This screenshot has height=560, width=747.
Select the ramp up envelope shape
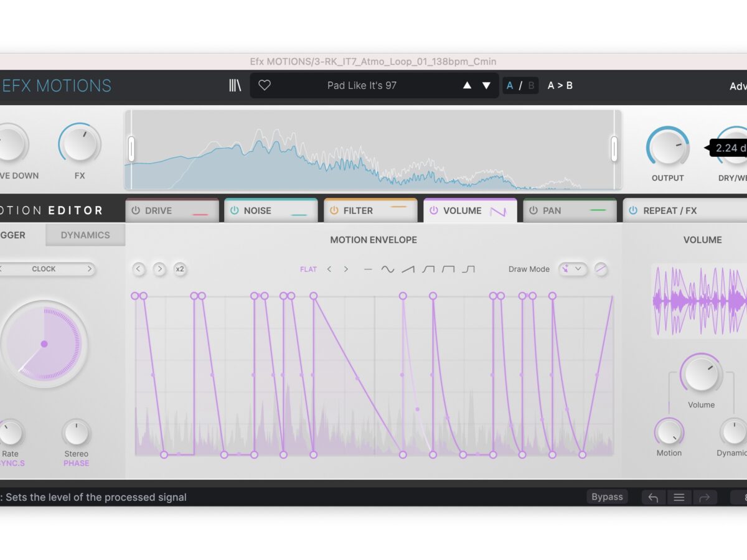tap(408, 269)
